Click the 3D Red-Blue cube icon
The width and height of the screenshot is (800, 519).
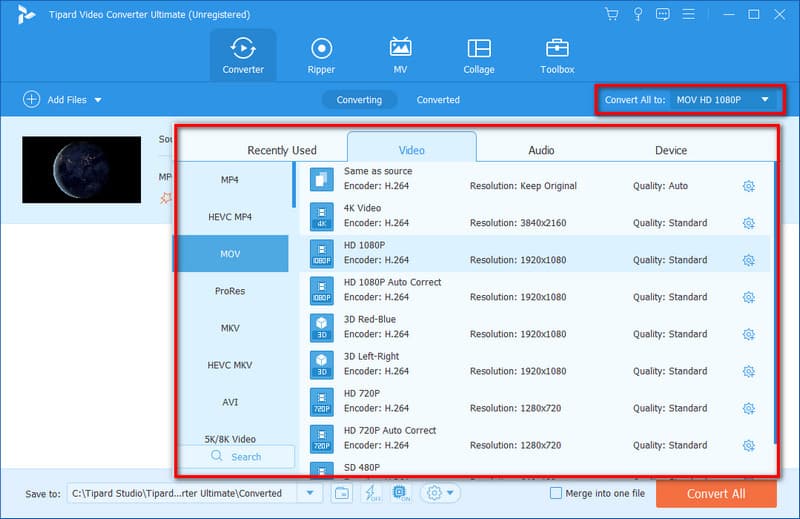tap(321, 328)
